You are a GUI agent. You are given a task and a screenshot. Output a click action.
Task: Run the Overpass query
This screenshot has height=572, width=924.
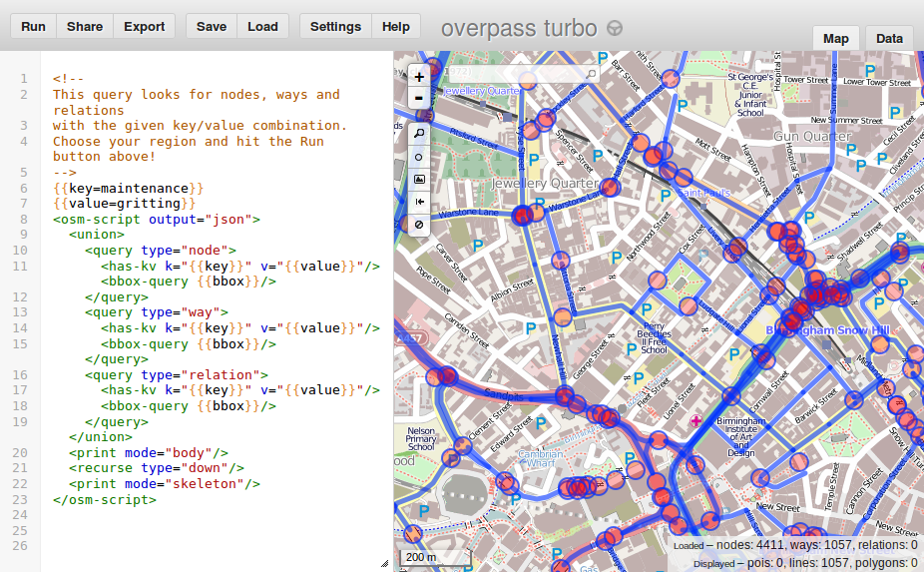33,27
